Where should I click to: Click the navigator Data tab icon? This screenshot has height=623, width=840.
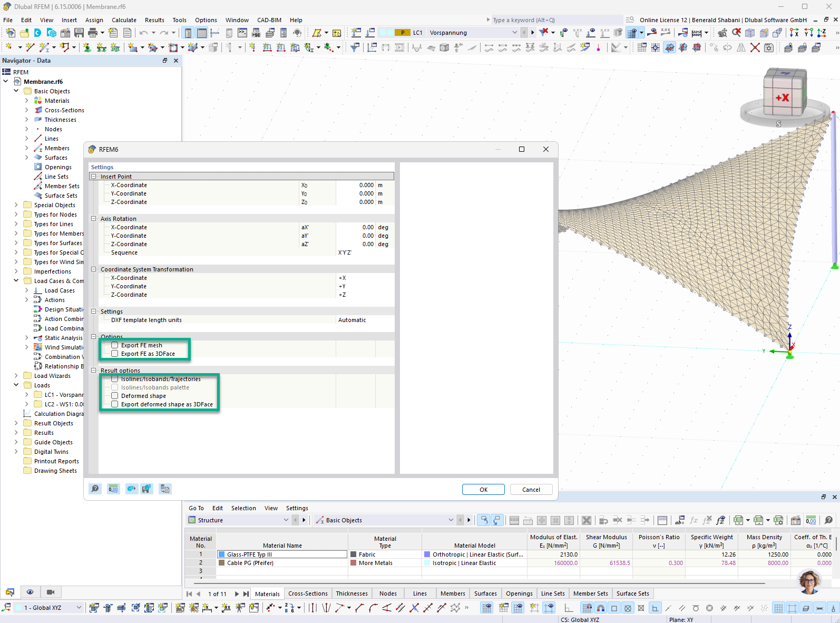(10, 592)
